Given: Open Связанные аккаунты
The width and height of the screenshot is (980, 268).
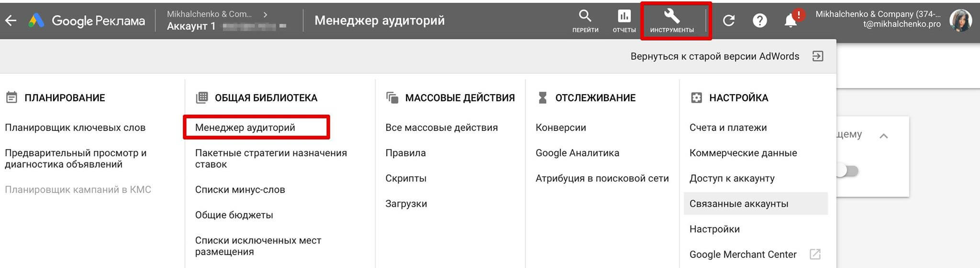Looking at the screenshot, I should [756, 204].
